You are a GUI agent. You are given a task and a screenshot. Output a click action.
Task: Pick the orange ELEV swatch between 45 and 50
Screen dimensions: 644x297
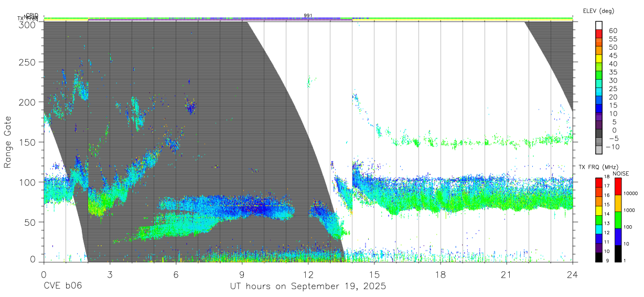coord(598,51)
